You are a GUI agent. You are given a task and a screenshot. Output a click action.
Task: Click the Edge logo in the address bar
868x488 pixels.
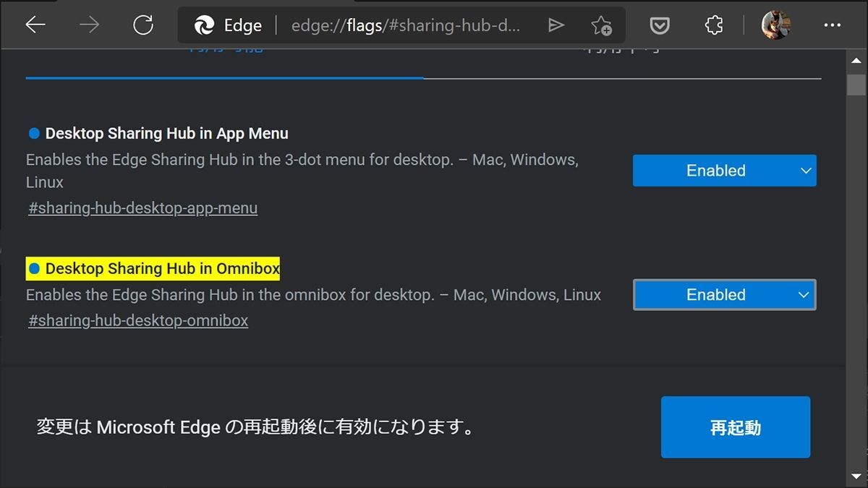pyautogui.click(x=204, y=26)
